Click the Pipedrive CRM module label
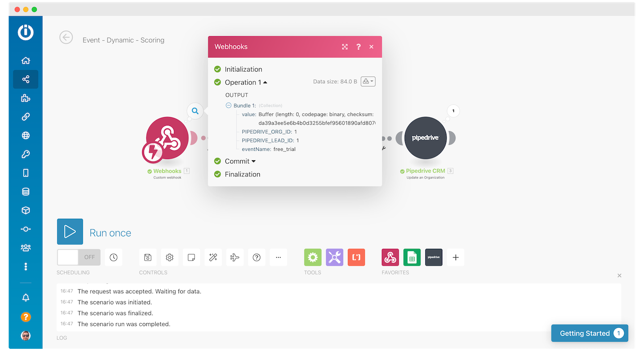This screenshot has width=644, height=351. tap(425, 171)
